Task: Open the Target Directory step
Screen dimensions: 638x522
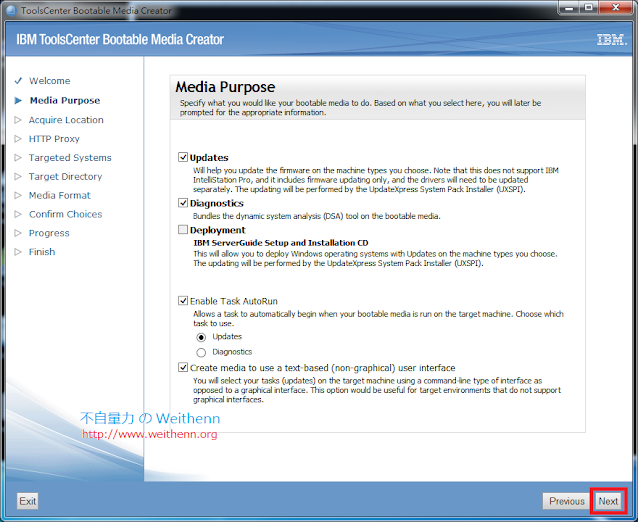Action: coord(65,177)
